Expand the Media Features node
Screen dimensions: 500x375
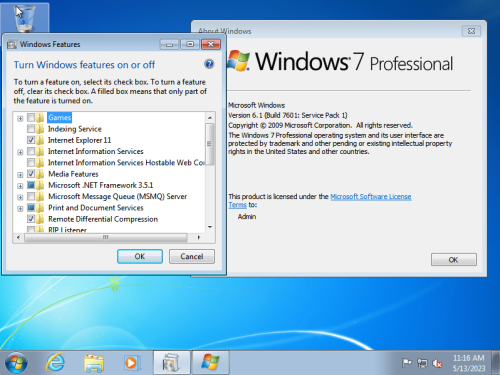tap(20, 175)
